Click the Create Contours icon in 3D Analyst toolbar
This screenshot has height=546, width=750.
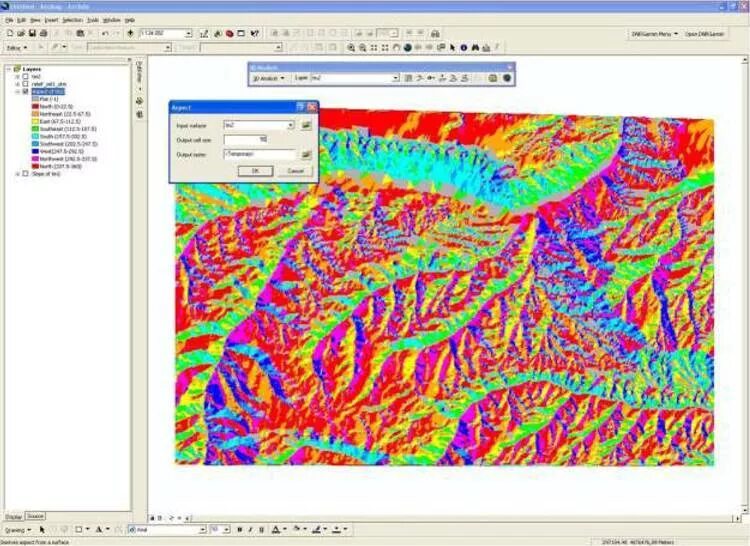tap(408, 78)
